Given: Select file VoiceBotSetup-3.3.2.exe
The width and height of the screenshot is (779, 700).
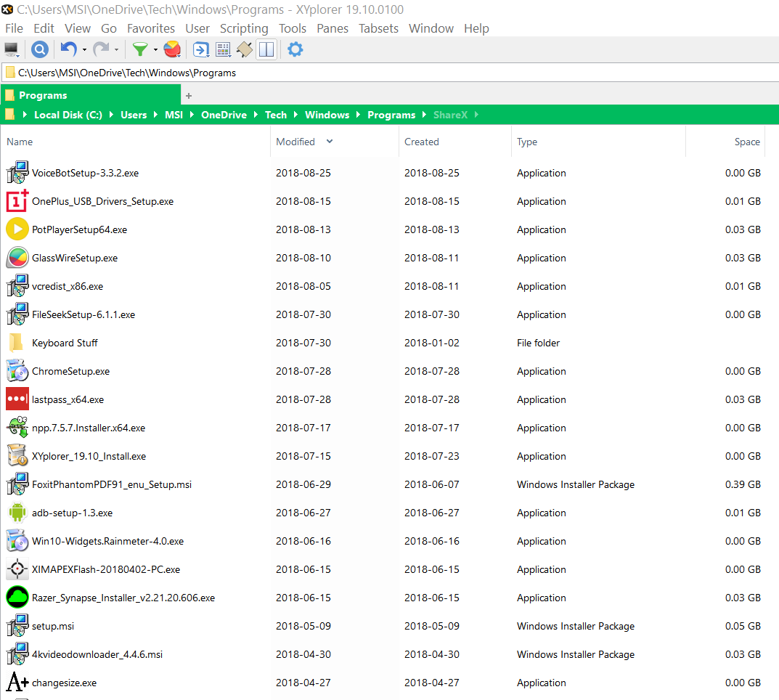Looking at the screenshot, I should click(x=85, y=173).
